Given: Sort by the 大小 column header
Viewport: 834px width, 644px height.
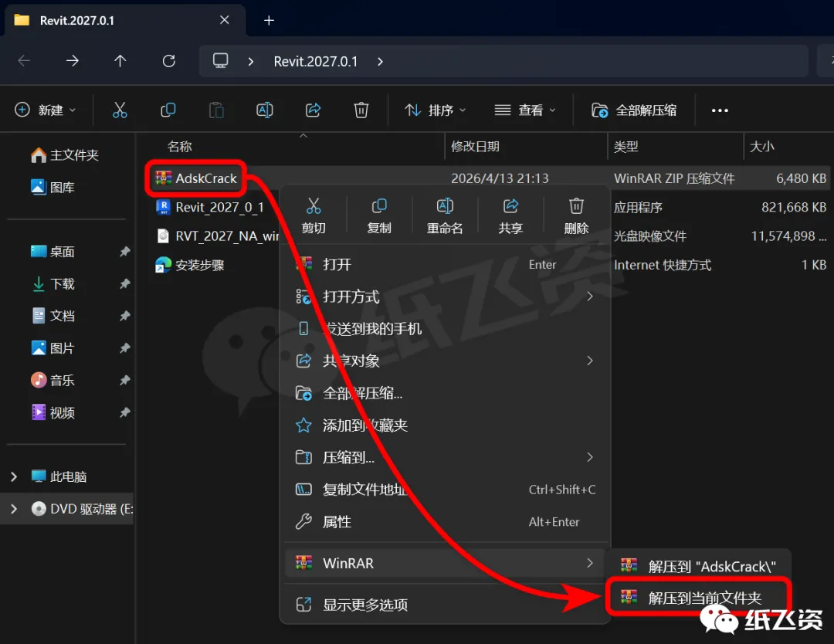Looking at the screenshot, I should [761, 147].
